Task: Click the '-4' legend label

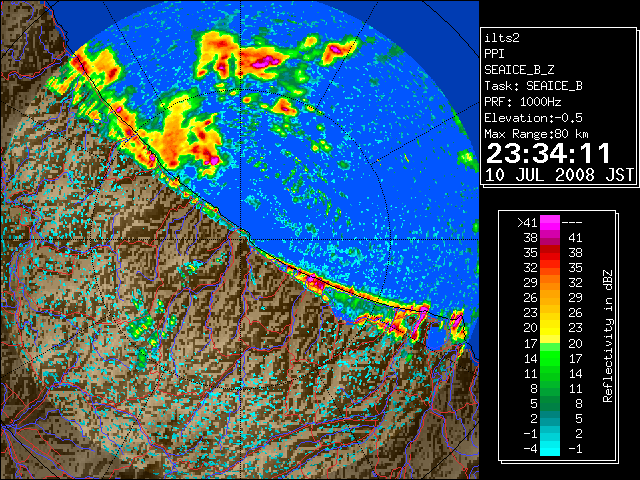Action: [530, 448]
